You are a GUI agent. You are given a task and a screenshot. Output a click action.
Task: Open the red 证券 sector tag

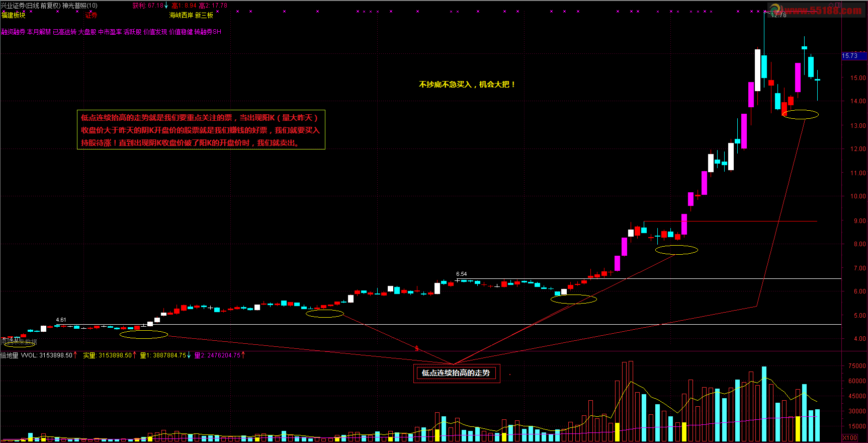91,15
